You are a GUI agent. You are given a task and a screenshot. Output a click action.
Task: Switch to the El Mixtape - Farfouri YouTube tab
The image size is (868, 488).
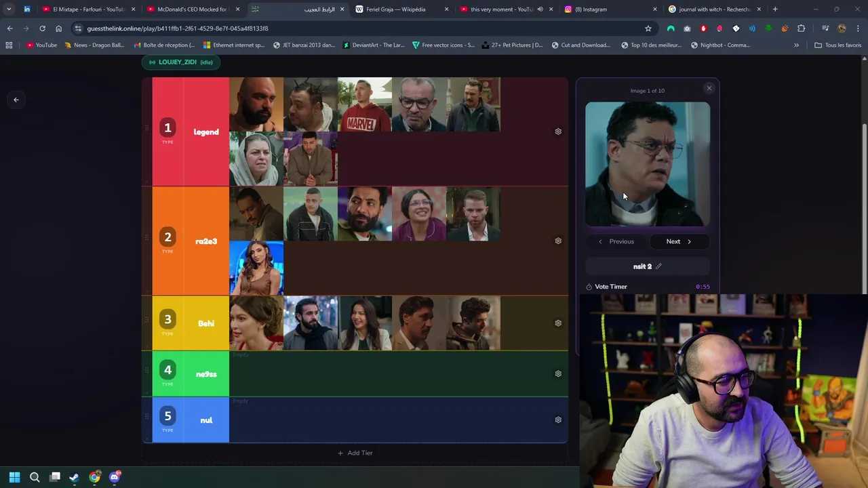[x=88, y=9]
